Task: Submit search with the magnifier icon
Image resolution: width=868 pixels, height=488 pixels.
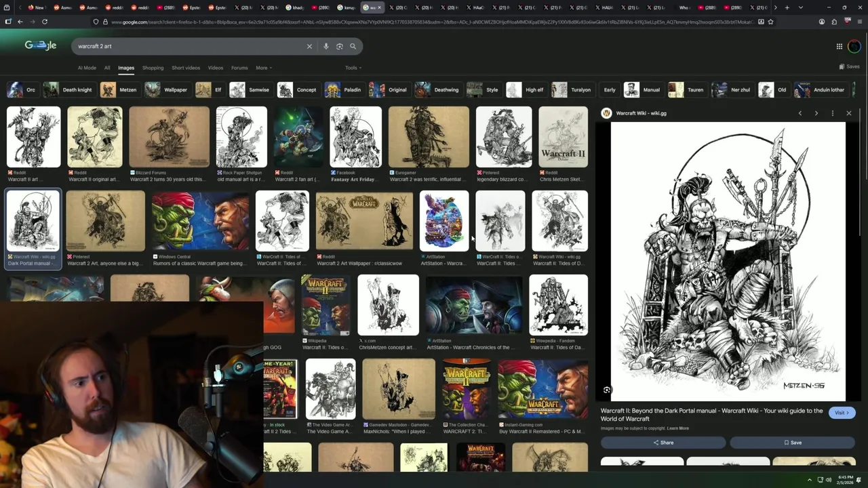Action: tap(353, 46)
